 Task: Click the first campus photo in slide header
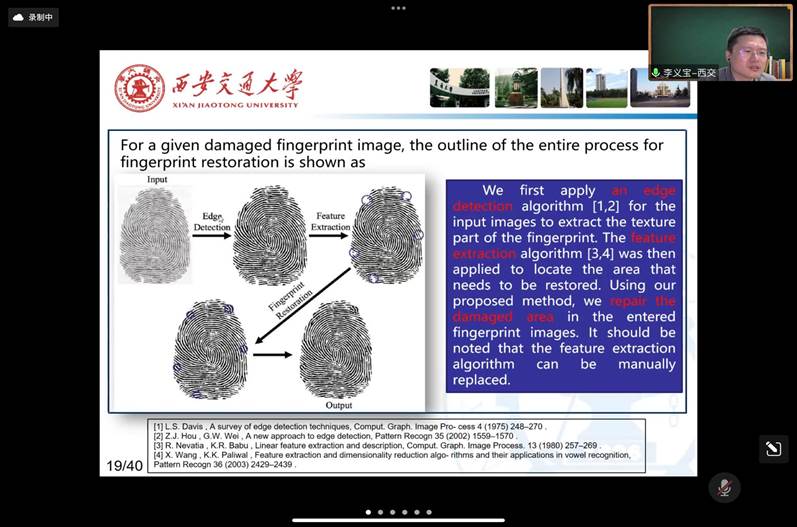[459, 88]
